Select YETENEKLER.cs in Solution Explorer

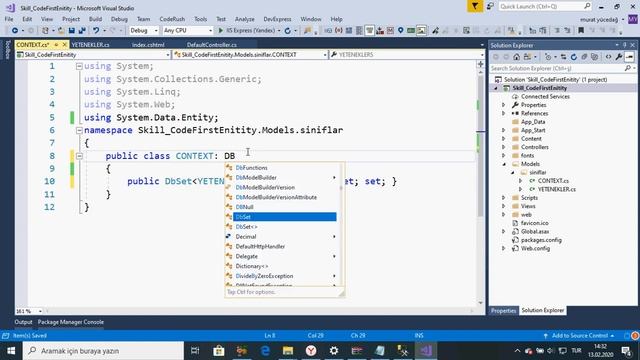[x=556, y=189]
